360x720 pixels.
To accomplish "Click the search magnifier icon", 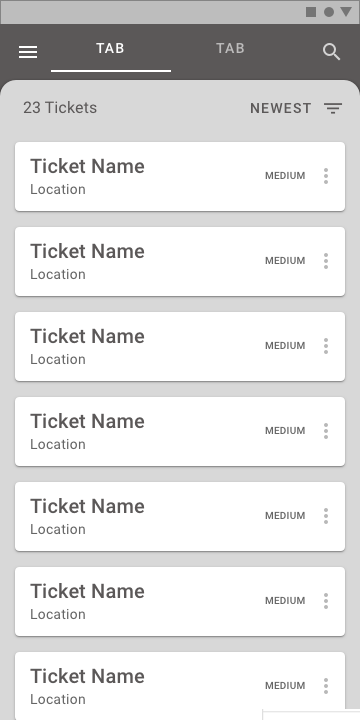I will [331, 52].
